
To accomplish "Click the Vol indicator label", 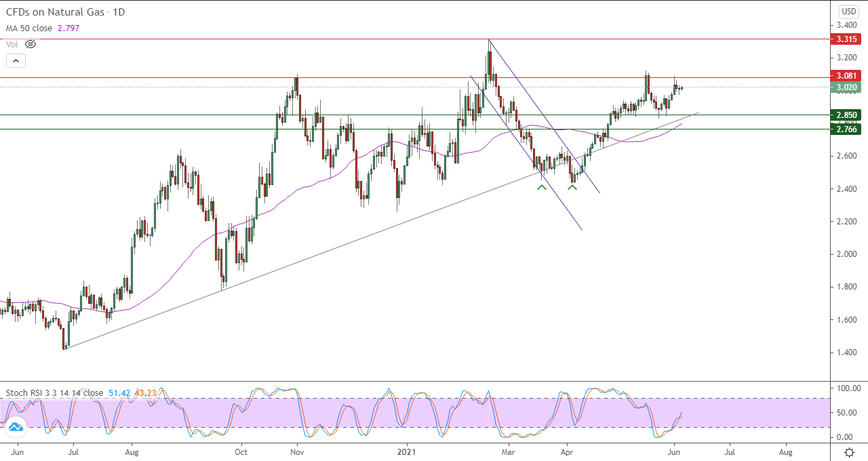I will point(12,44).
